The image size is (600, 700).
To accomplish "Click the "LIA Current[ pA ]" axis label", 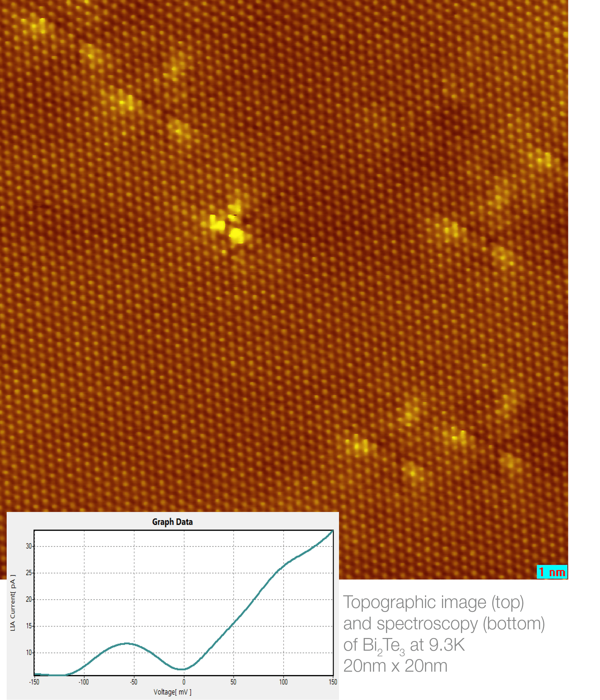I will pyautogui.click(x=13, y=603).
